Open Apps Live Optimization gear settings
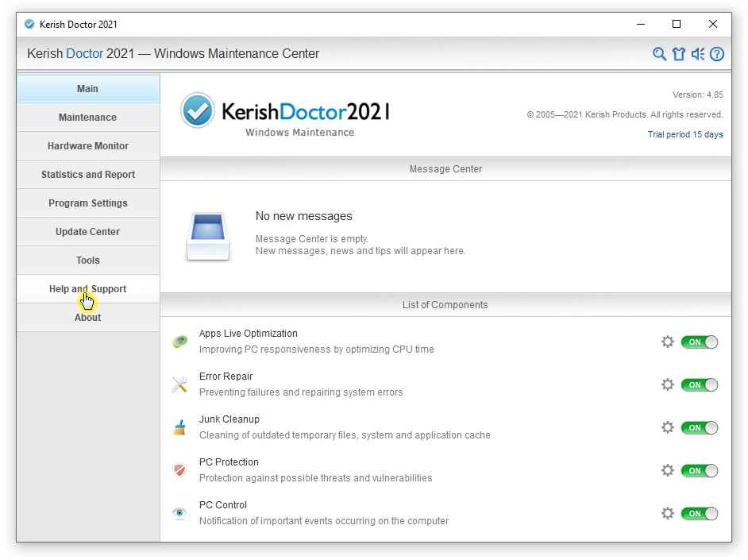 (668, 342)
